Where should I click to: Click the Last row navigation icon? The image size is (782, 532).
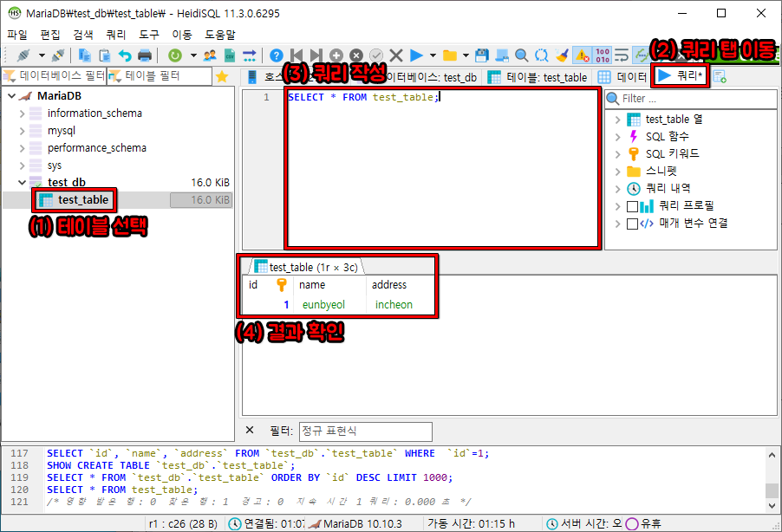point(316,55)
